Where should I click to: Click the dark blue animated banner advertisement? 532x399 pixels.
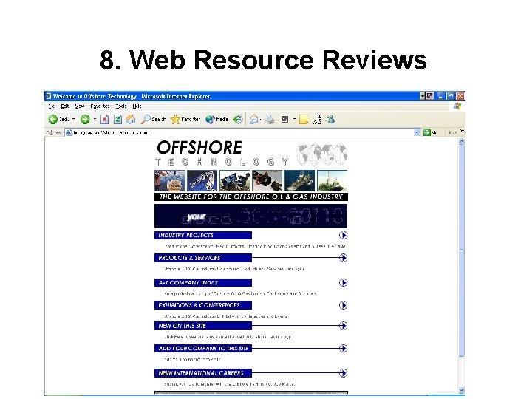click(x=250, y=216)
